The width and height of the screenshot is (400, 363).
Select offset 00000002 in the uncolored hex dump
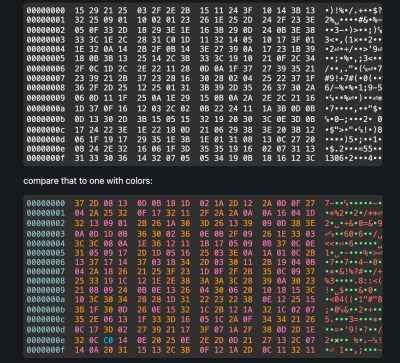[46, 30]
